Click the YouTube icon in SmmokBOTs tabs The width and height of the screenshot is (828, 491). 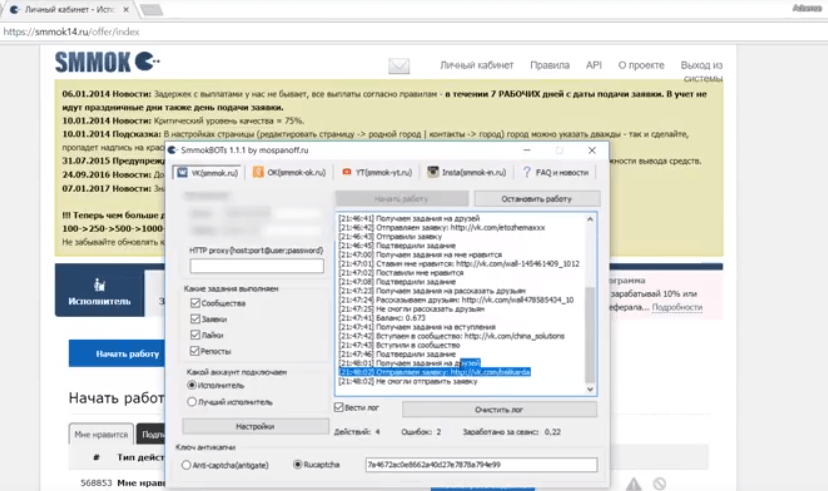click(x=346, y=172)
